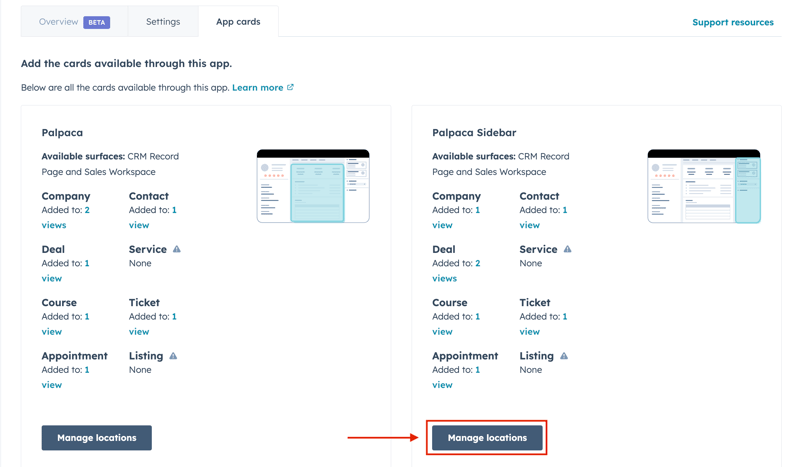800x467 pixels.
Task: Open Support resources link
Action: pos(732,22)
